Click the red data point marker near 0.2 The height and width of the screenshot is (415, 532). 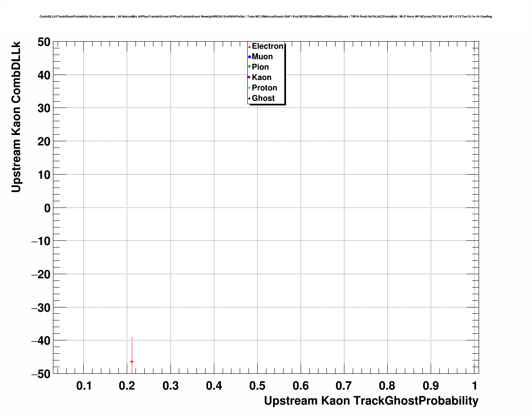pos(132,361)
